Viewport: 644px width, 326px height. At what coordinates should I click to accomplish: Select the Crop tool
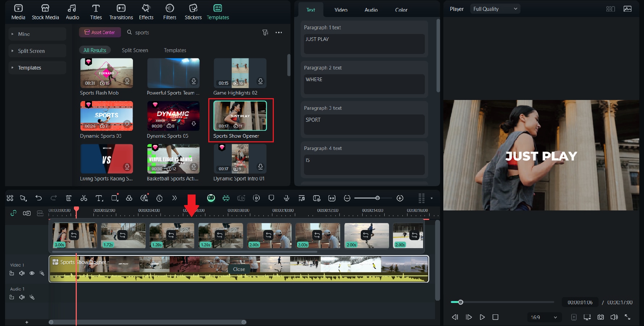pos(115,198)
